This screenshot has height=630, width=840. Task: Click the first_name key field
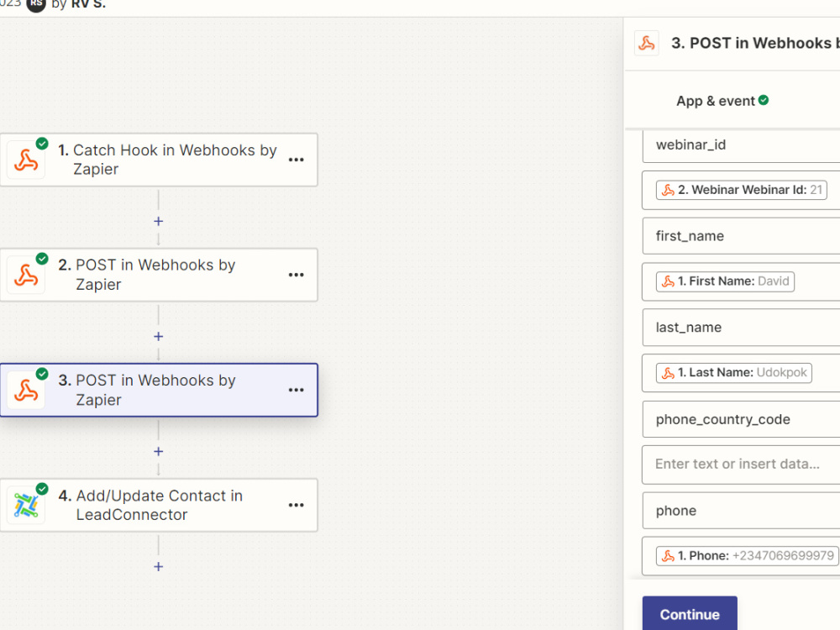pos(742,236)
